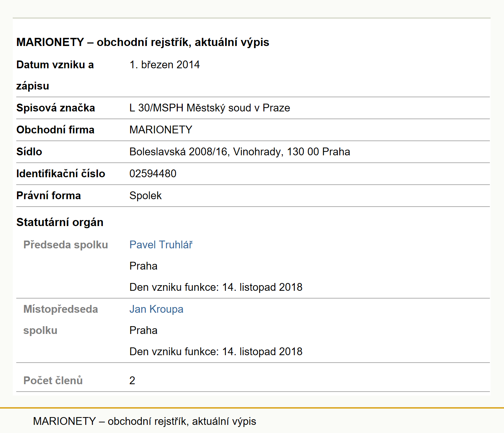Click the 'Počet členů' label
Image resolution: width=504 pixels, height=433 pixels.
click(53, 380)
